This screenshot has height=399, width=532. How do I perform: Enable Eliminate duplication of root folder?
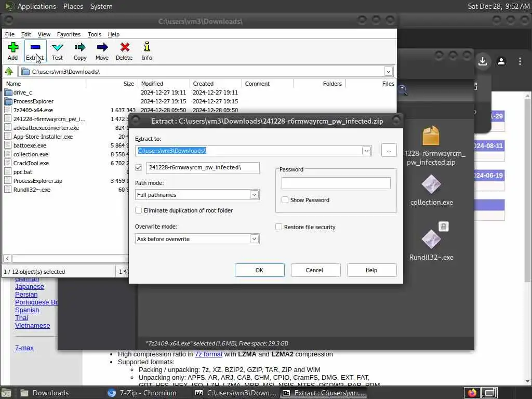(138, 210)
